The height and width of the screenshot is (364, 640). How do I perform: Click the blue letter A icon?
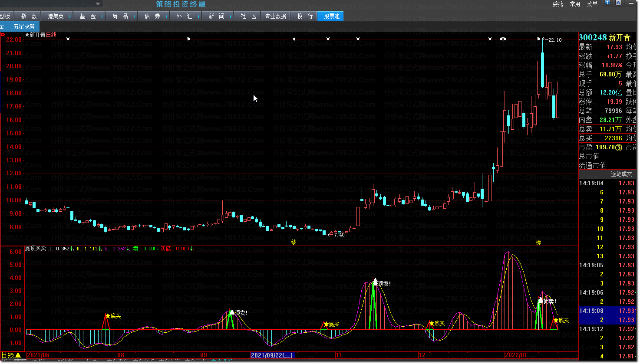[x=618, y=3]
